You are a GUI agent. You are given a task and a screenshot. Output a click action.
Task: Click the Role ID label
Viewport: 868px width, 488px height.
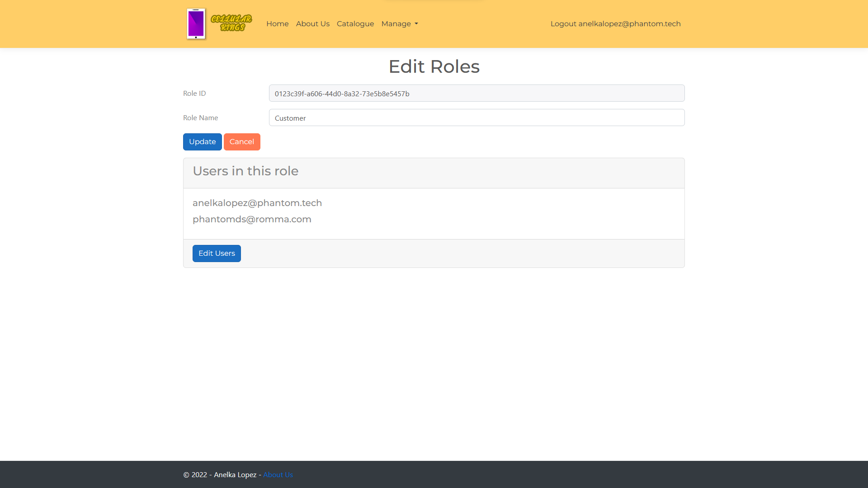[194, 93]
